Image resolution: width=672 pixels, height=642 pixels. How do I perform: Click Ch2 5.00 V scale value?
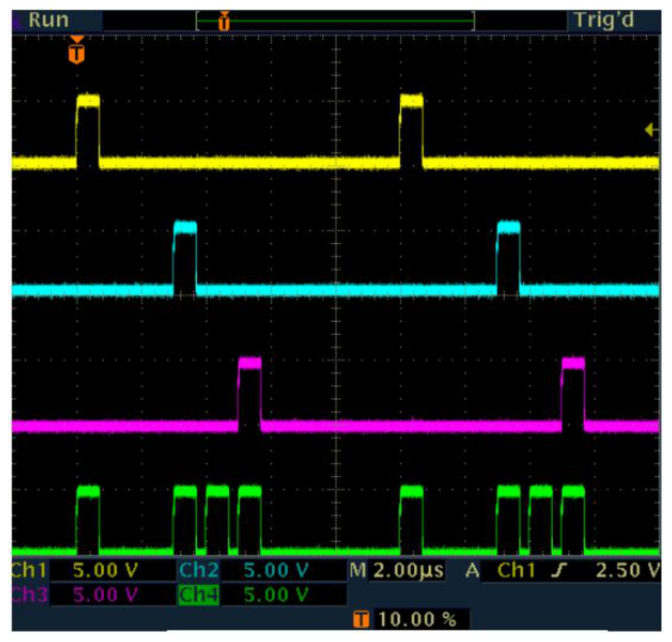pos(276,570)
